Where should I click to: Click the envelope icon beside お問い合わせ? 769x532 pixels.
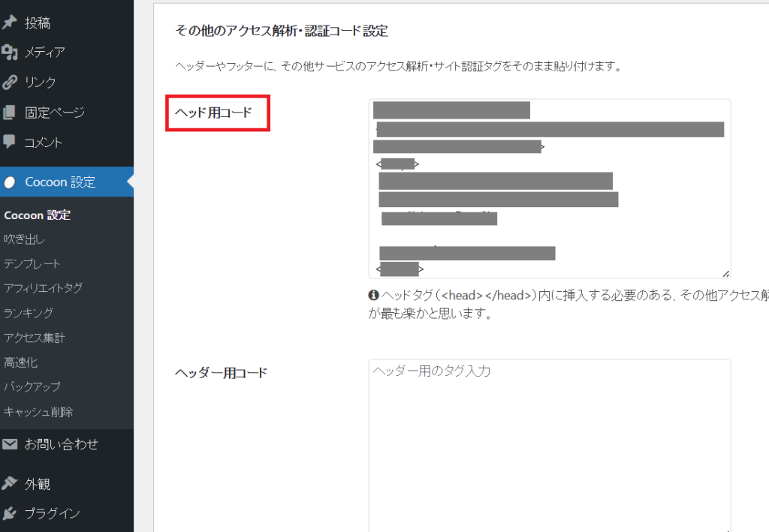coord(9,444)
